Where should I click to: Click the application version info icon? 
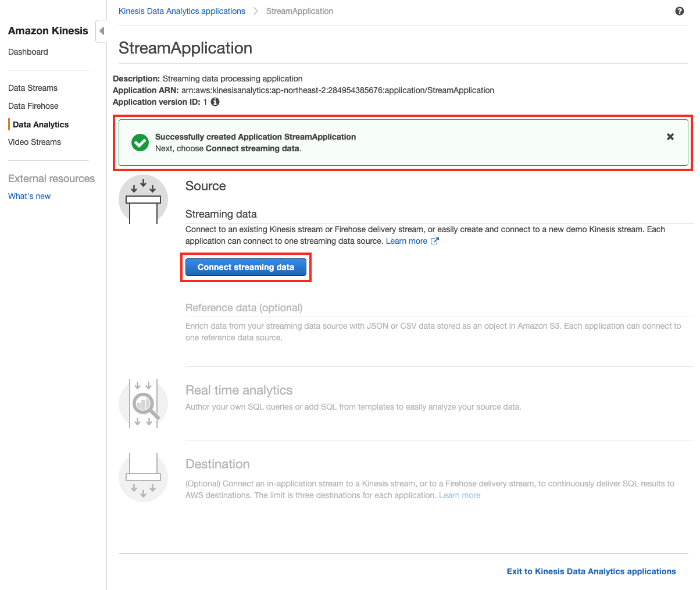215,102
